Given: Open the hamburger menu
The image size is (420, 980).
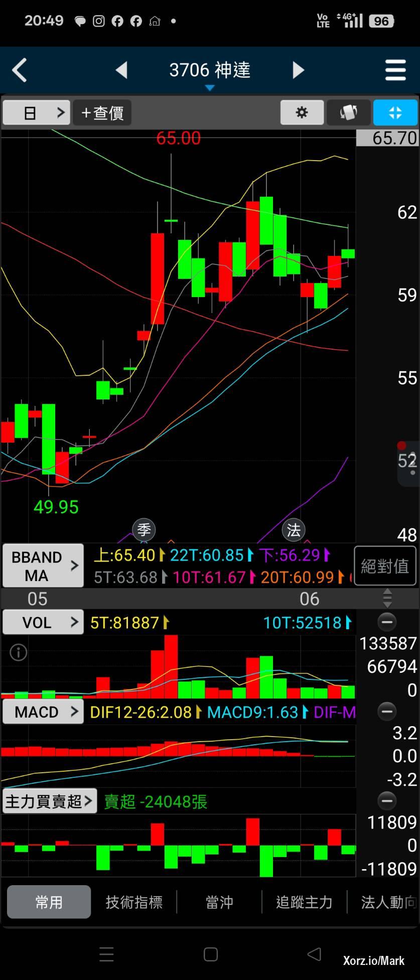Looking at the screenshot, I should coord(395,70).
